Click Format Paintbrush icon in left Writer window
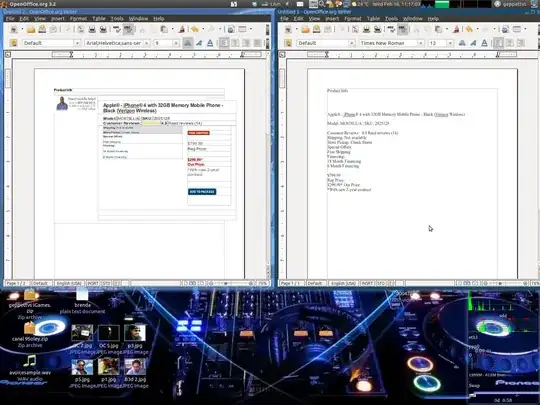 [181, 29]
